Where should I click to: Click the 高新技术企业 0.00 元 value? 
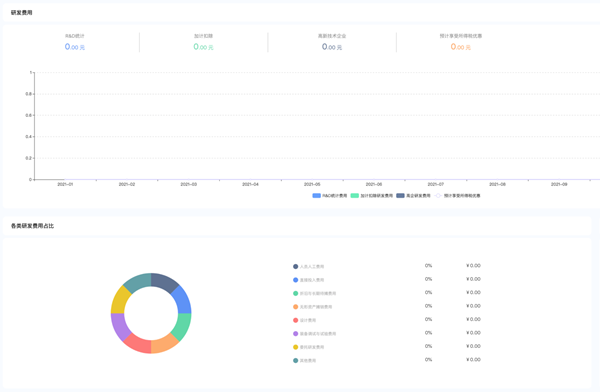tap(332, 47)
